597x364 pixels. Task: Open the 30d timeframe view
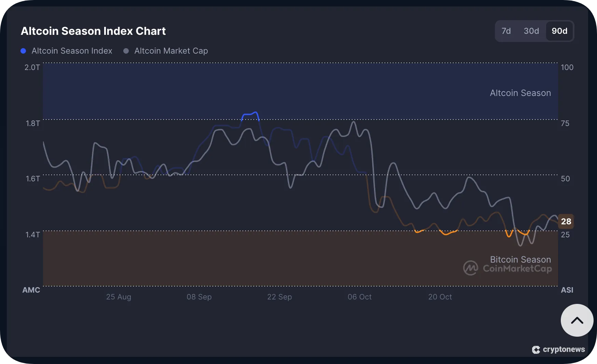click(531, 31)
